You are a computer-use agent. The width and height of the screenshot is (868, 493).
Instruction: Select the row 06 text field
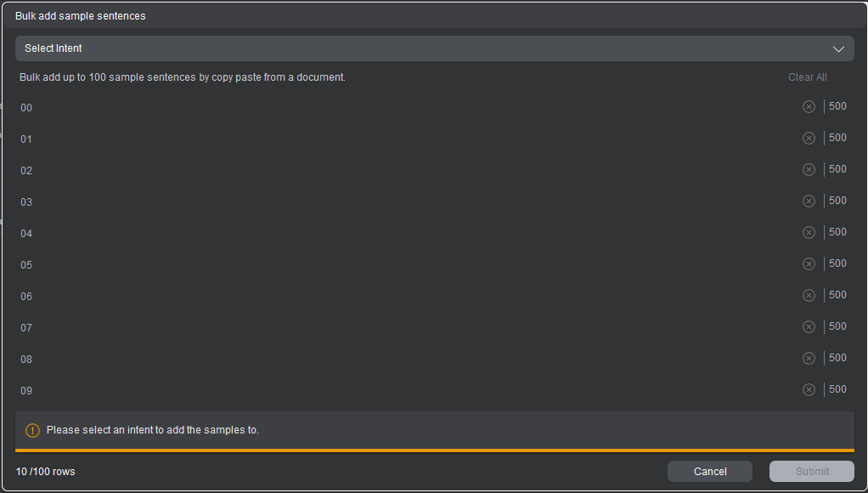click(x=408, y=296)
